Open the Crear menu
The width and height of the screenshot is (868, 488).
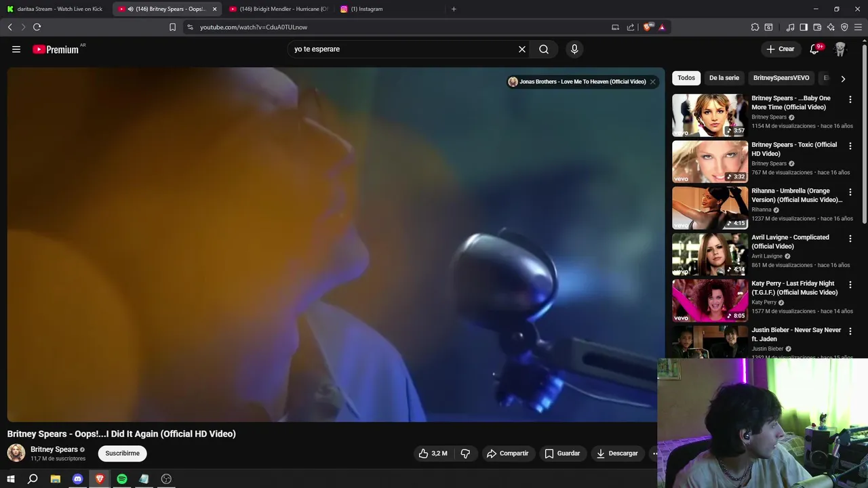click(781, 49)
